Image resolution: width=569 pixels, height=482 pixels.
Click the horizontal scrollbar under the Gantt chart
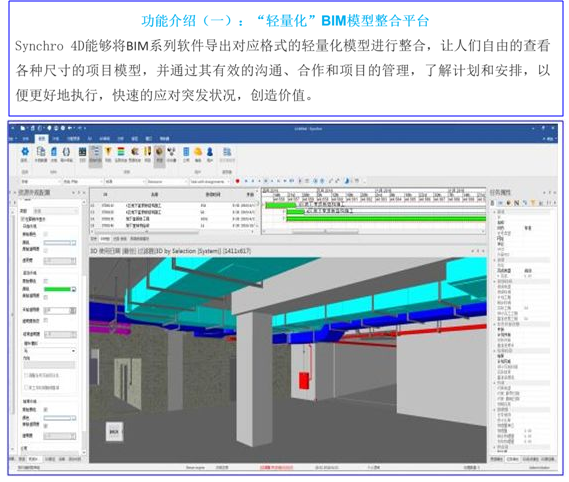pyautogui.click(x=326, y=231)
